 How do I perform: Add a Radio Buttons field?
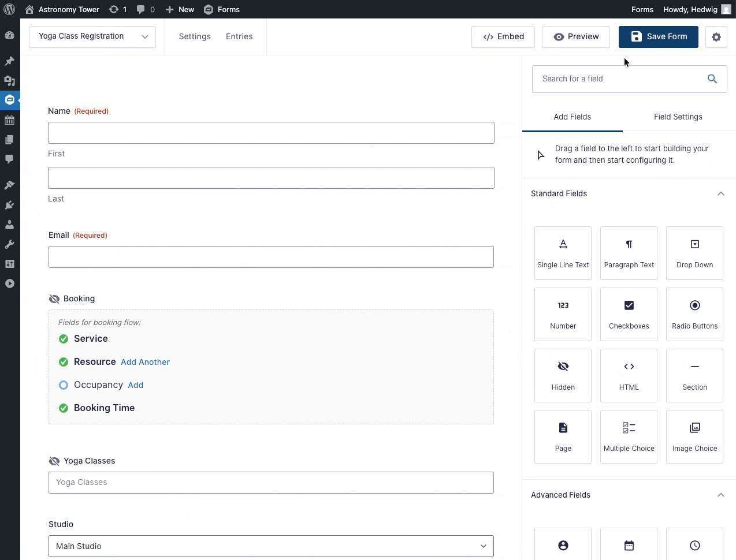pyautogui.click(x=694, y=314)
